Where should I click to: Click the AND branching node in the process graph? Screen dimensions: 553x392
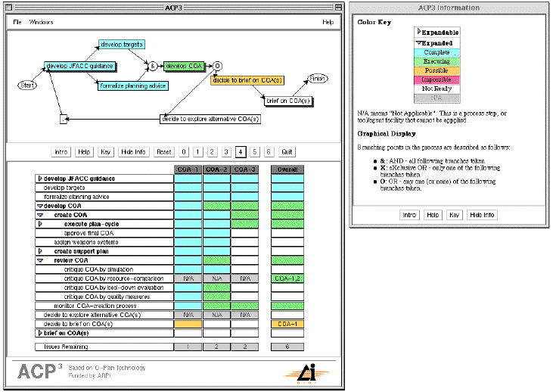[x=151, y=66]
